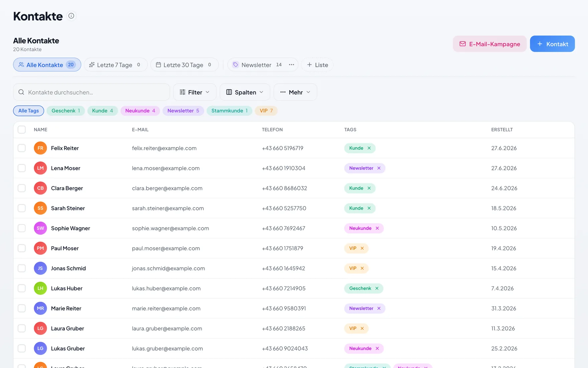Viewport: 588px width, 368px height.
Task: Remove the Neukunde tag from Lukas Gruber
Action: click(377, 349)
